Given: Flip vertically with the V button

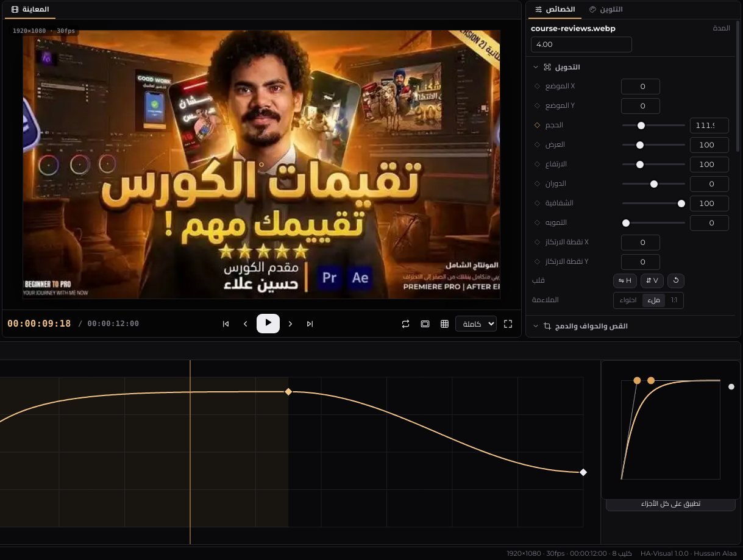Looking at the screenshot, I should [652, 281].
